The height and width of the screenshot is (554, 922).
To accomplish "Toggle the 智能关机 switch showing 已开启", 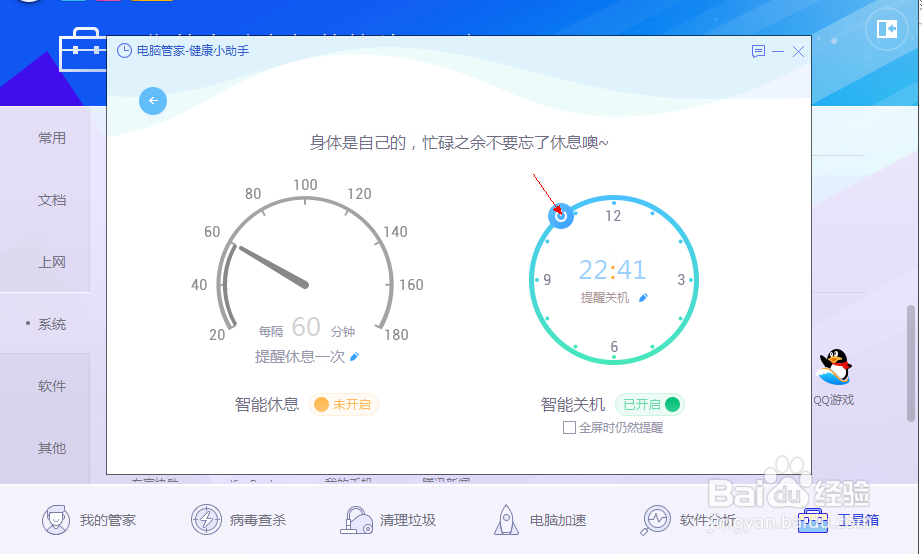I will pos(650,405).
